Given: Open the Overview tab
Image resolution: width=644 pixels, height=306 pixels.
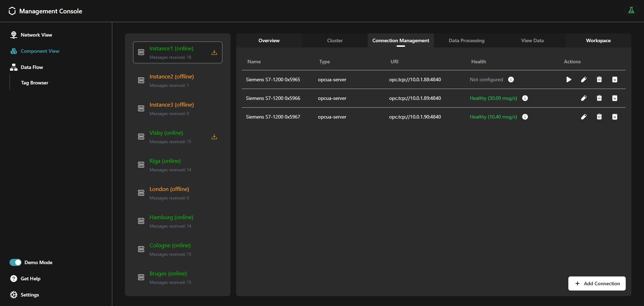Looking at the screenshot, I should pyautogui.click(x=269, y=40).
